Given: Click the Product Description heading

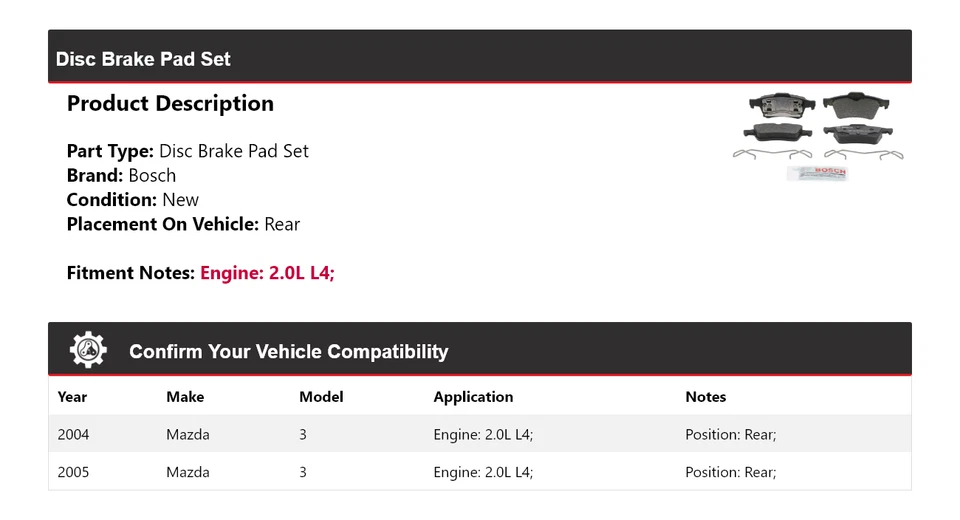Looking at the screenshot, I should (x=170, y=104).
